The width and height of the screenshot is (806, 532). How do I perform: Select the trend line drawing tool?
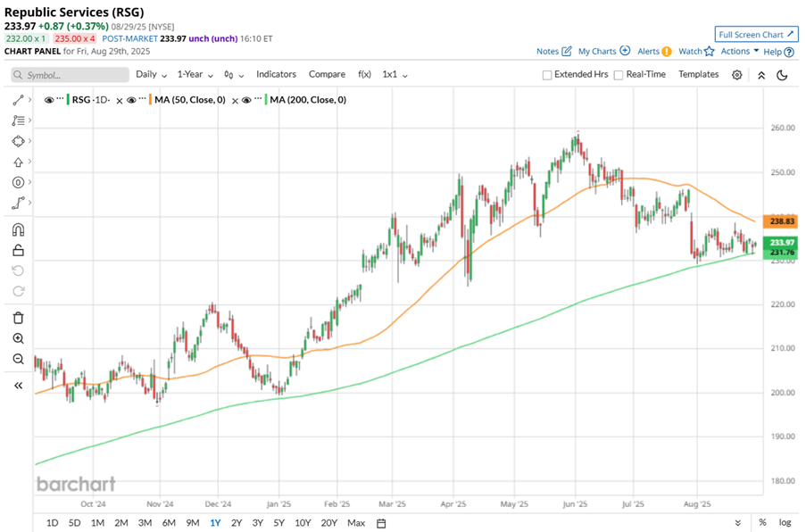click(18, 100)
